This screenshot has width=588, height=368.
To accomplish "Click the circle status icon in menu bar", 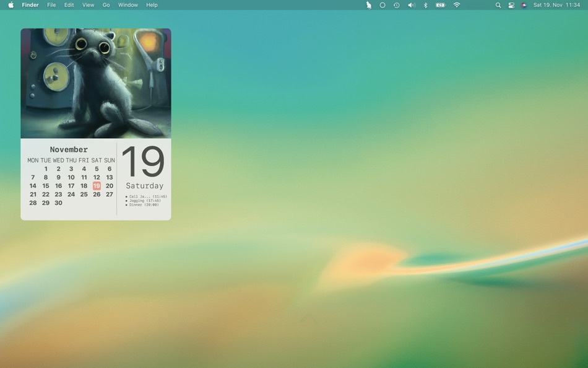I will click(x=383, y=5).
